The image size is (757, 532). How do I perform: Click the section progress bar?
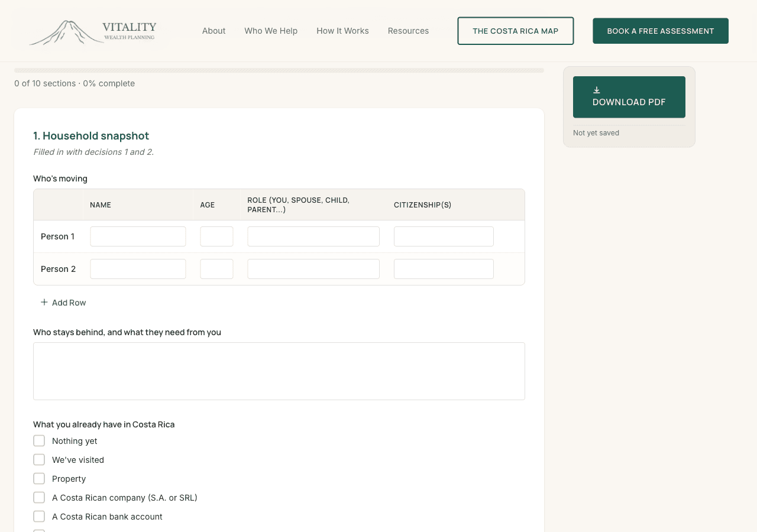[279, 70]
